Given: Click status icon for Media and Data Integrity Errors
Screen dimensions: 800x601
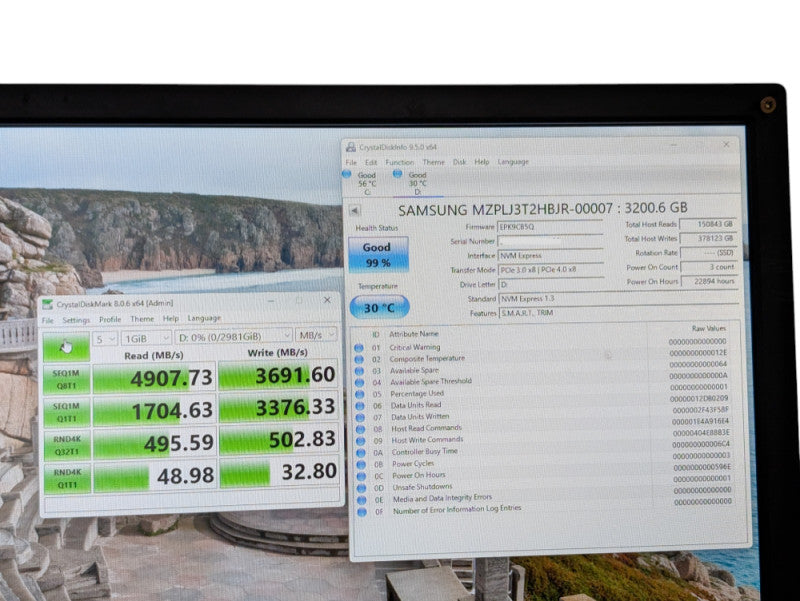Looking at the screenshot, I should pyautogui.click(x=362, y=500).
